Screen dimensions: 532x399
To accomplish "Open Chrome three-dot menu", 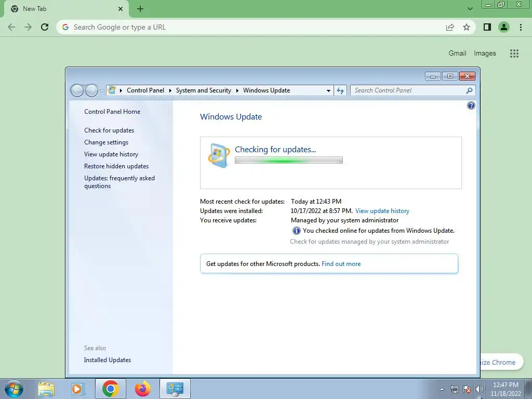I will [521, 27].
